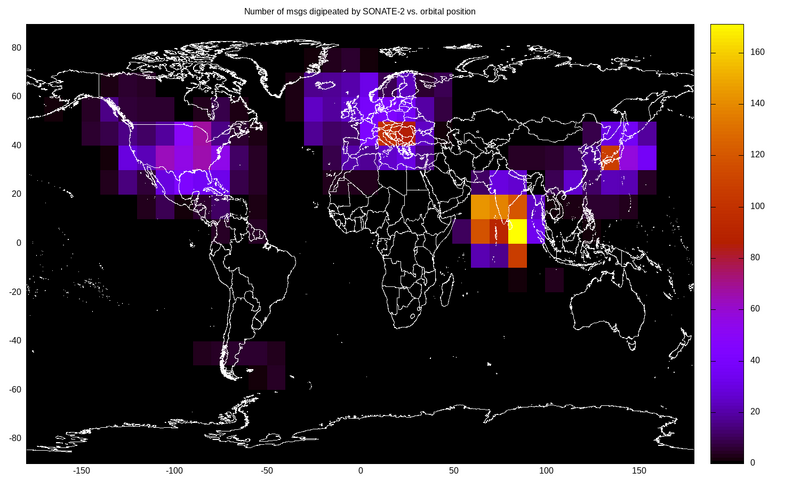This screenshot has width=800, height=480.
Task: Click the x-axis tick label 0
Action: (x=360, y=470)
